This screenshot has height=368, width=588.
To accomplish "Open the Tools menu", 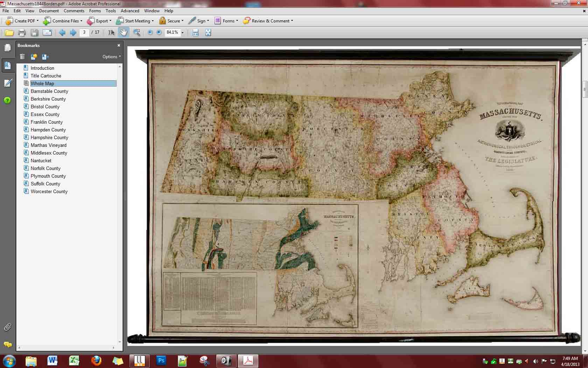I will click(111, 11).
